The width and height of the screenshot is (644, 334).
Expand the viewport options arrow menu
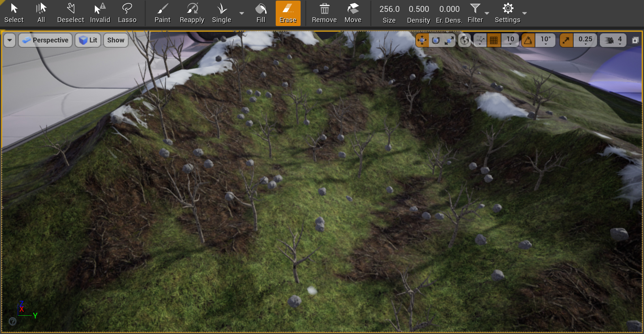(x=10, y=40)
